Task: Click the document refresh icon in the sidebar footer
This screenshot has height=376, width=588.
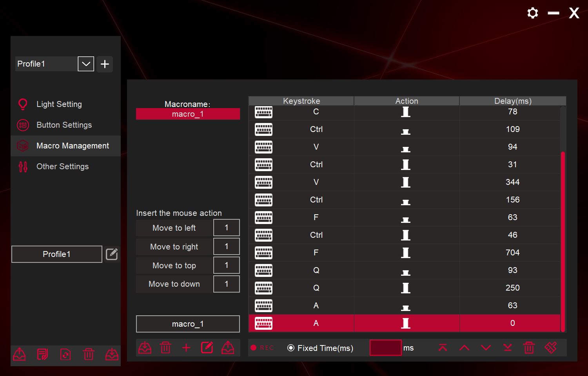Action: [x=65, y=354]
